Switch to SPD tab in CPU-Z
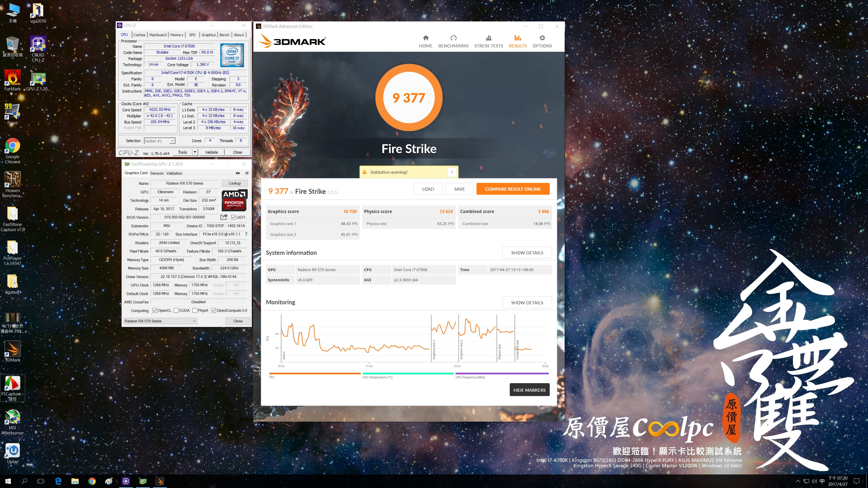Viewport: 868px width, 488px height. coord(192,35)
